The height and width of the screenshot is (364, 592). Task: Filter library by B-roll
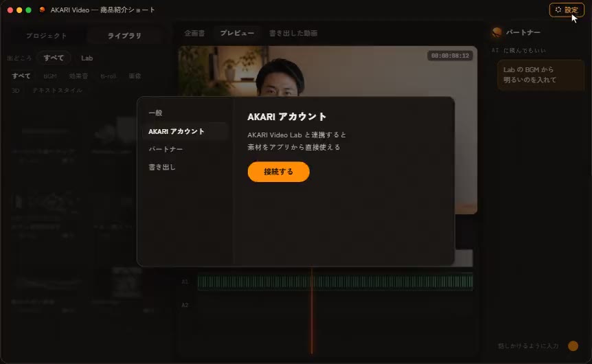point(109,76)
